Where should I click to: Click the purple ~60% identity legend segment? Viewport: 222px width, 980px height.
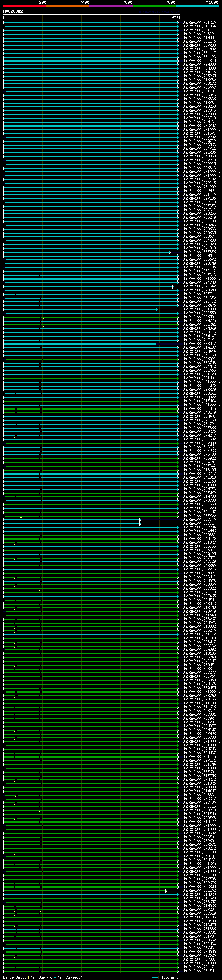(111, 6)
